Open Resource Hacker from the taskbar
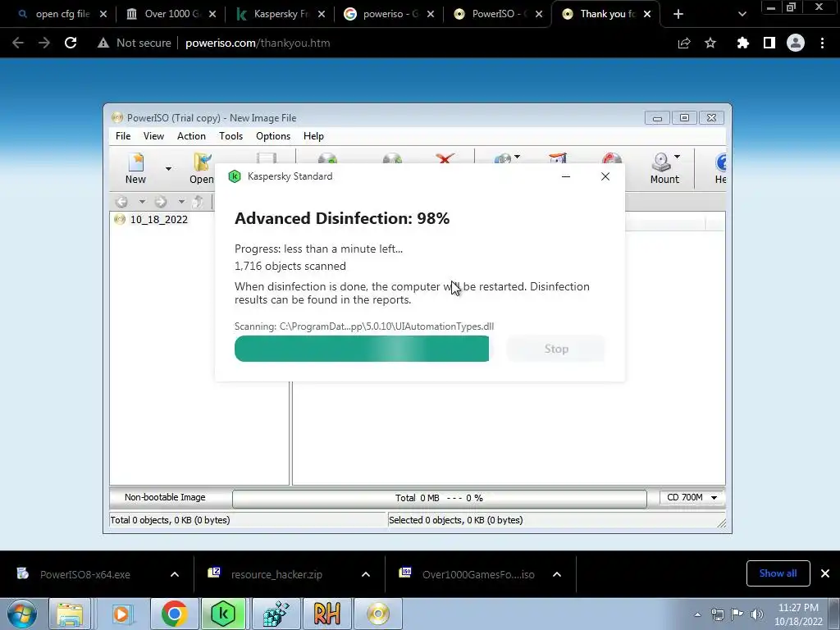Image resolution: width=840 pixels, height=630 pixels. (327, 614)
